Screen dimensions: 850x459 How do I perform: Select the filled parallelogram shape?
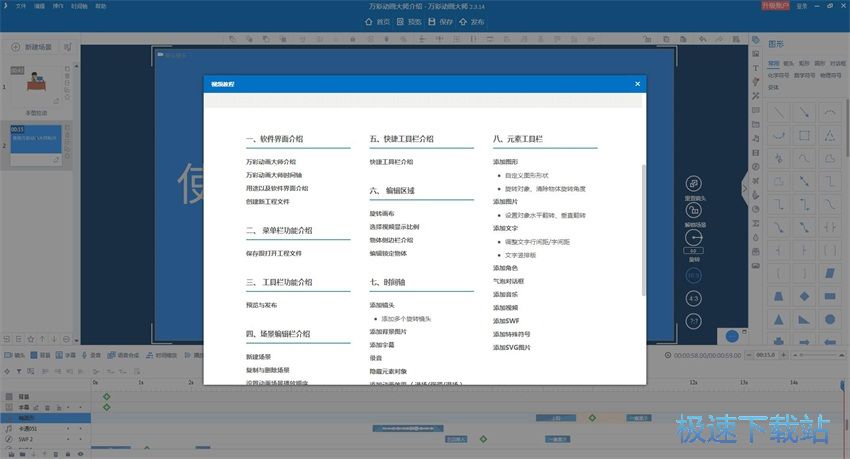click(830, 274)
